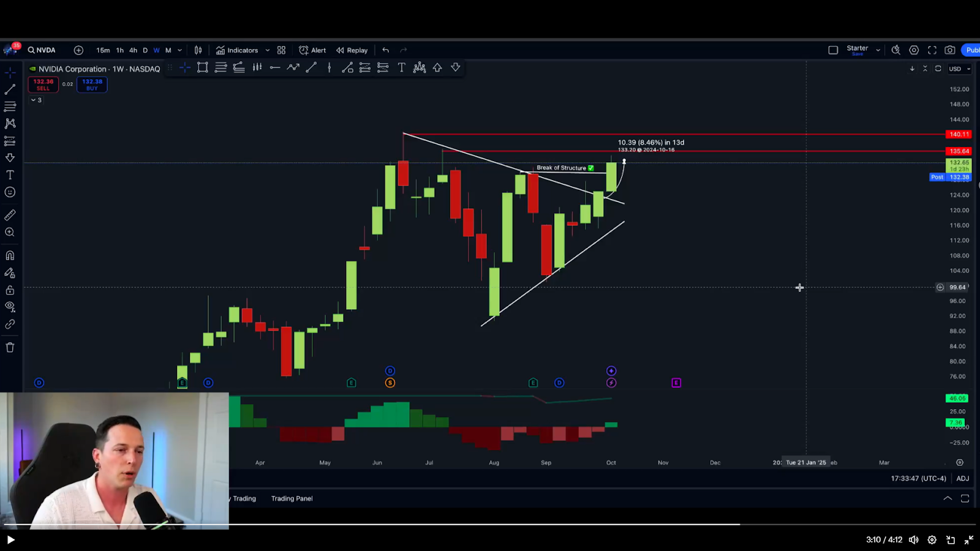Expand the Starter layout dropdown arrow
This screenshot has height=551, width=980.
(878, 50)
